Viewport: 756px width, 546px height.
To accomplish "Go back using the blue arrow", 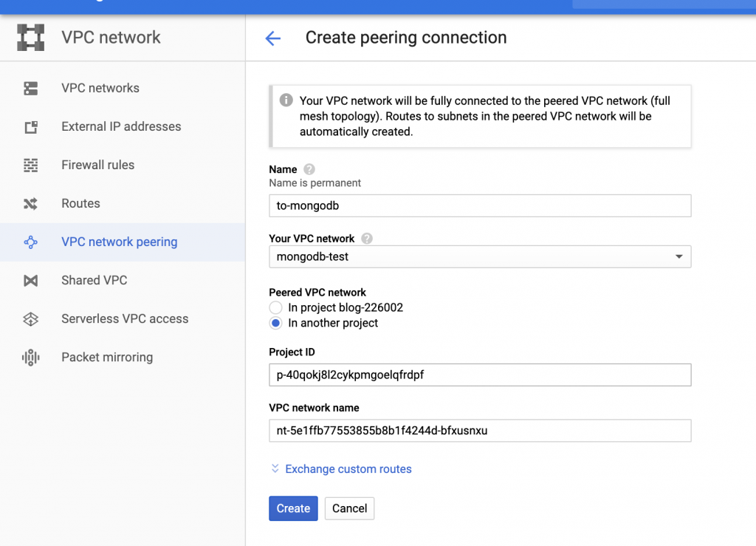I will [x=273, y=38].
